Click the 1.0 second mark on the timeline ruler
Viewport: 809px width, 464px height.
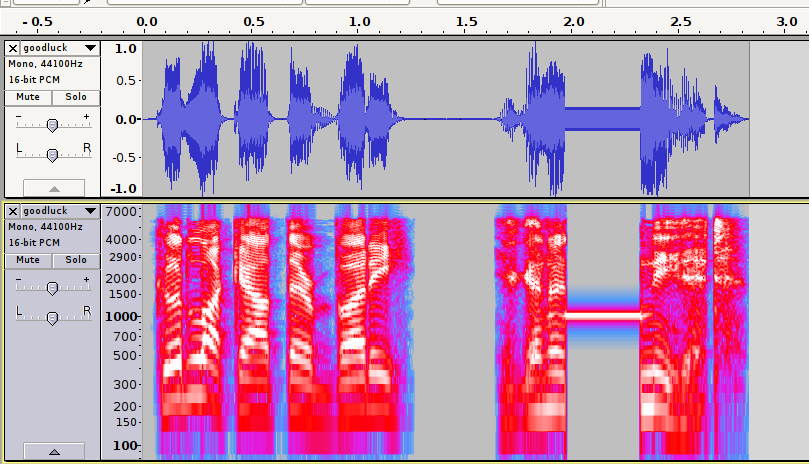pos(359,21)
